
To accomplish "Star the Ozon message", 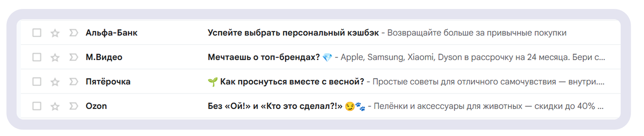I will point(55,106).
